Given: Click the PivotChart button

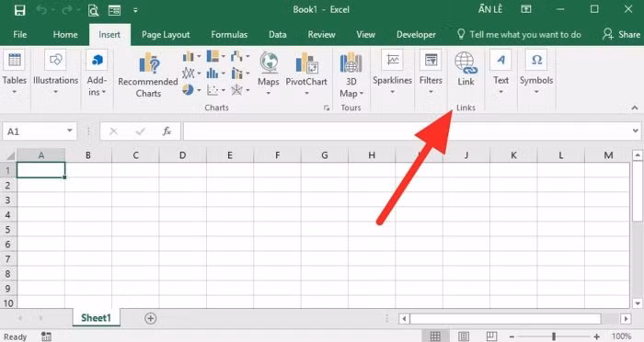Looking at the screenshot, I should pos(306,74).
